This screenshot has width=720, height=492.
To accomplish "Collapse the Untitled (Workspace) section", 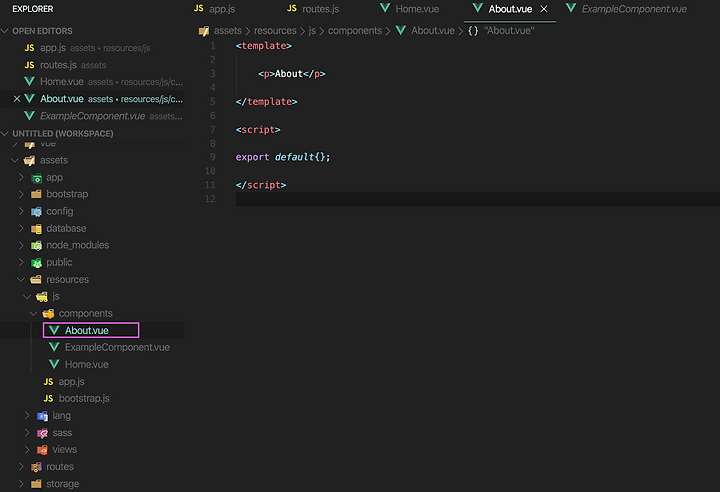I will pos(5,134).
